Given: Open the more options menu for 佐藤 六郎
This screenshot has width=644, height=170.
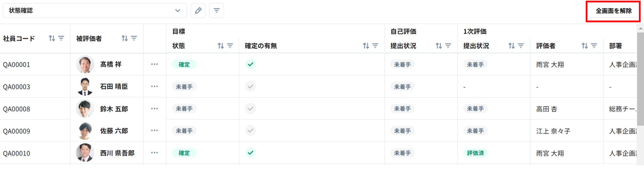Looking at the screenshot, I should pyautogui.click(x=155, y=131).
